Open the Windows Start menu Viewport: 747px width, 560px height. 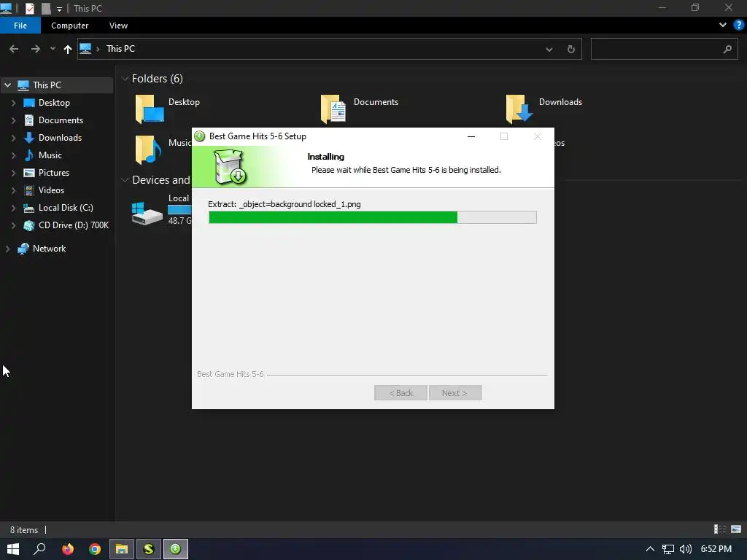[x=13, y=549]
